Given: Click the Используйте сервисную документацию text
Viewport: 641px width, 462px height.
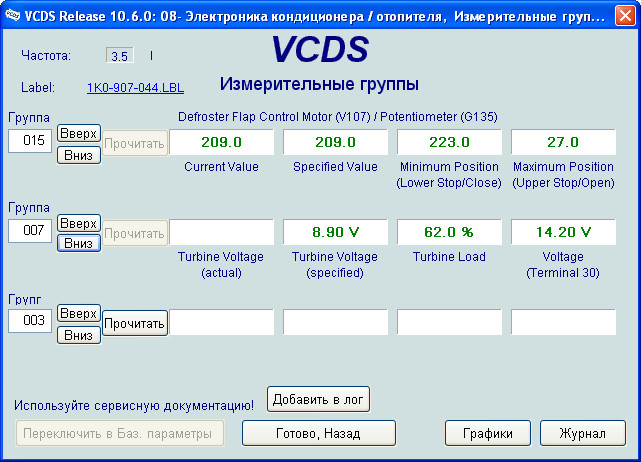Looking at the screenshot, I should click(x=134, y=405).
